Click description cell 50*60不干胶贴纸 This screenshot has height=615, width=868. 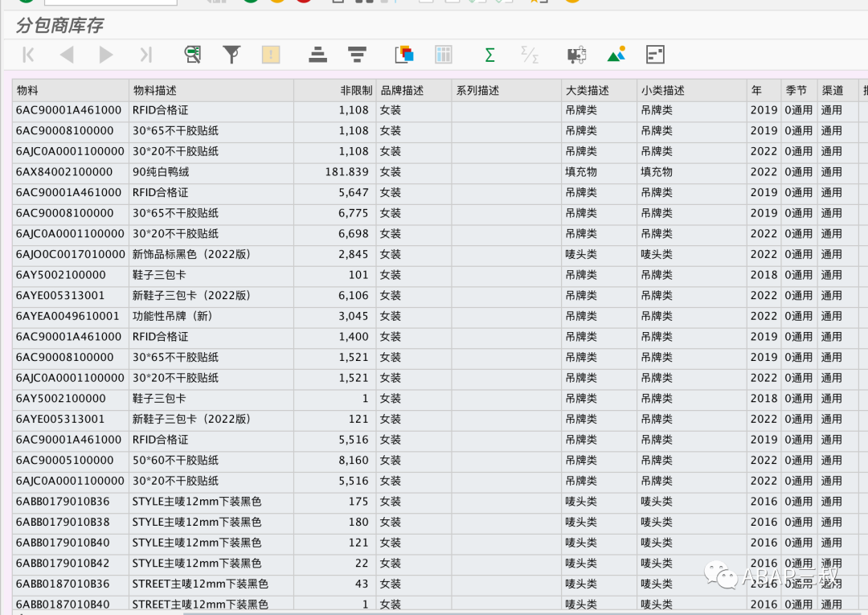[x=211, y=461]
